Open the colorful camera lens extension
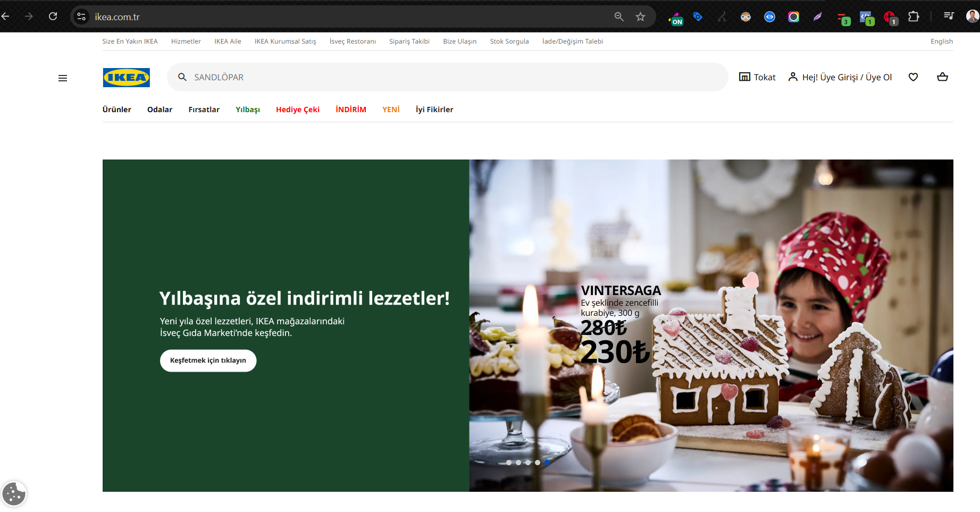This screenshot has width=980, height=512. pyautogui.click(x=793, y=17)
